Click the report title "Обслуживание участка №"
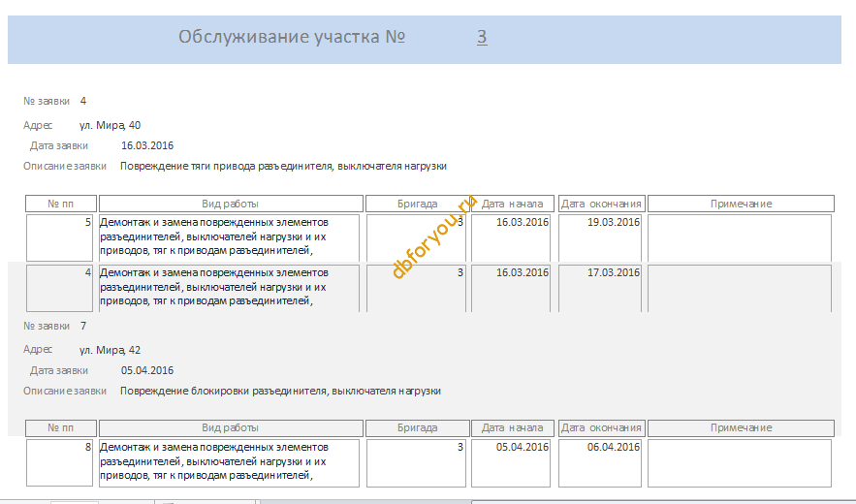Image resolution: width=856 pixels, height=504 pixels. [x=292, y=37]
